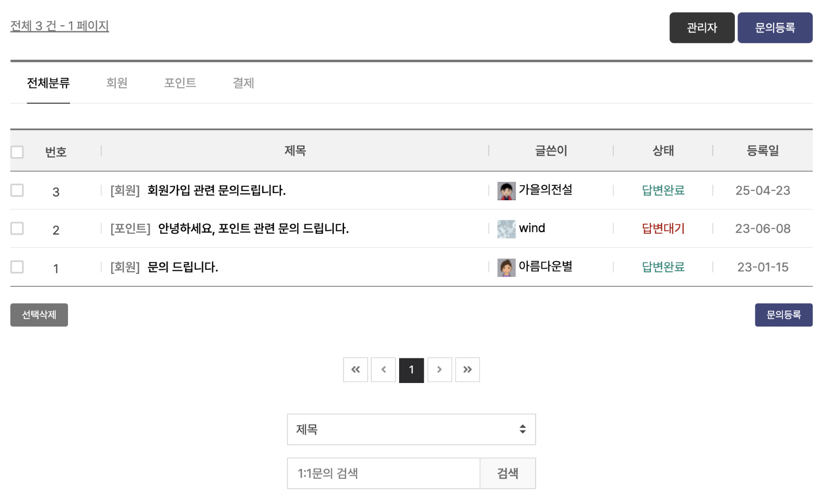Check the box for inquiry number 2

(x=17, y=228)
